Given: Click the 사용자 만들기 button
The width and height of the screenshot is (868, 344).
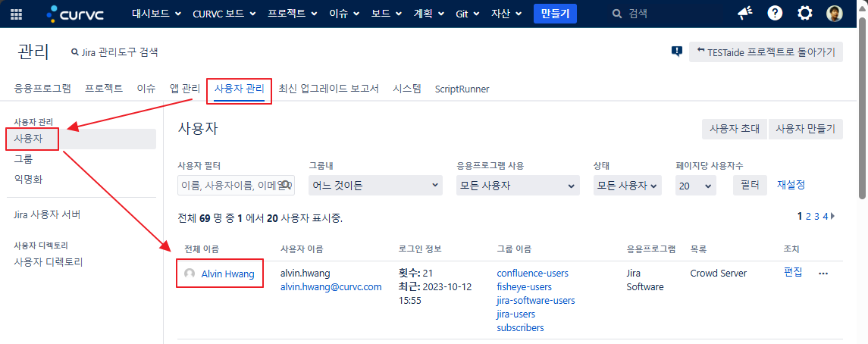Looking at the screenshot, I should coord(806,129).
